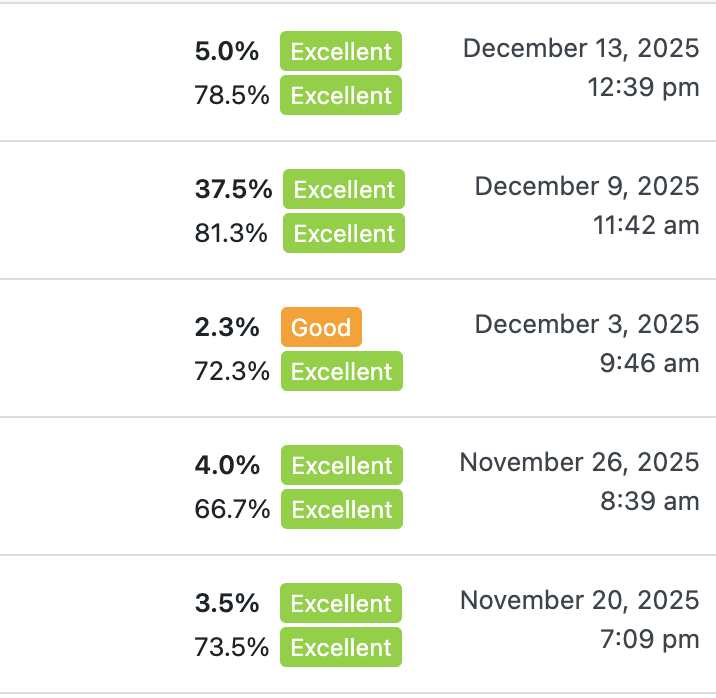Click the orange Good badge
716x698 pixels.
tap(321, 327)
